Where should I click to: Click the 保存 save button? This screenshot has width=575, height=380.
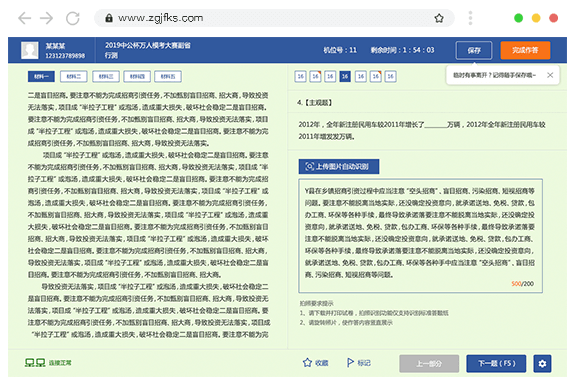tap(474, 50)
